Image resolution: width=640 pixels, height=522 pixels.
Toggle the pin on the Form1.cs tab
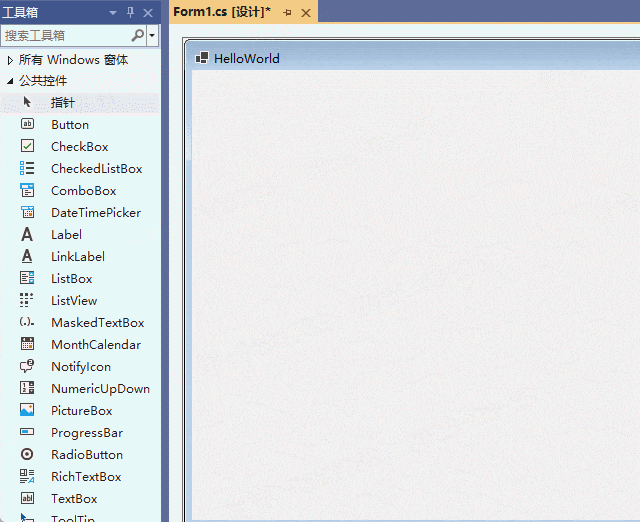pyautogui.click(x=288, y=12)
